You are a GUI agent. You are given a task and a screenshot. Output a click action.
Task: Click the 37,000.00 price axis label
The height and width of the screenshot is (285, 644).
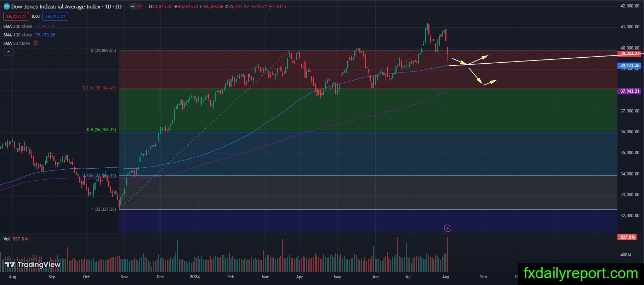click(x=630, y=111)
